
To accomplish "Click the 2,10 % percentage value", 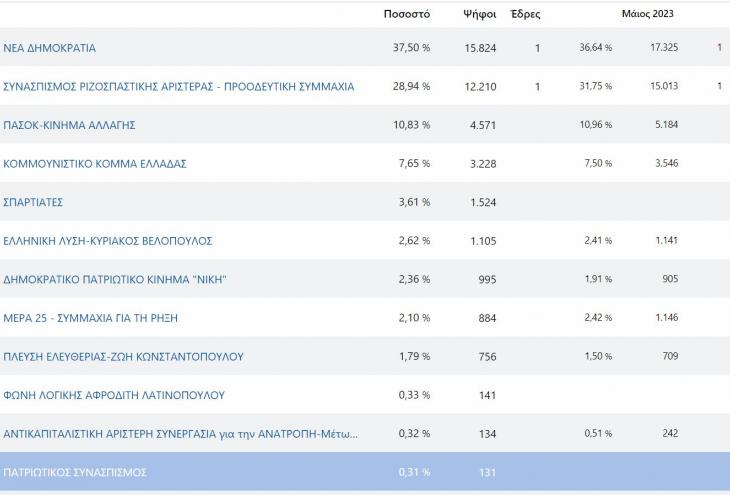I will (x=414, y=318).
